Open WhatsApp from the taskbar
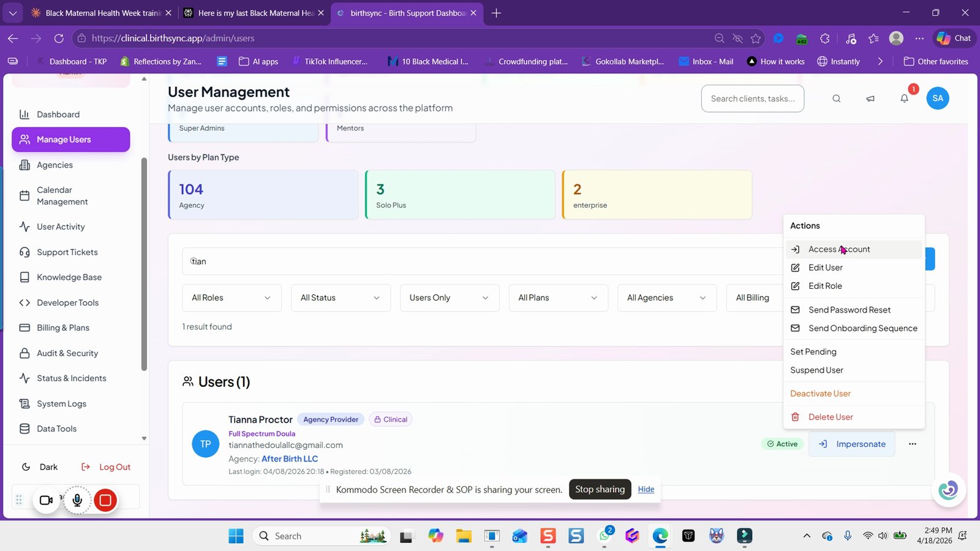Screen dimensions: 980x551 coord(605,536)
